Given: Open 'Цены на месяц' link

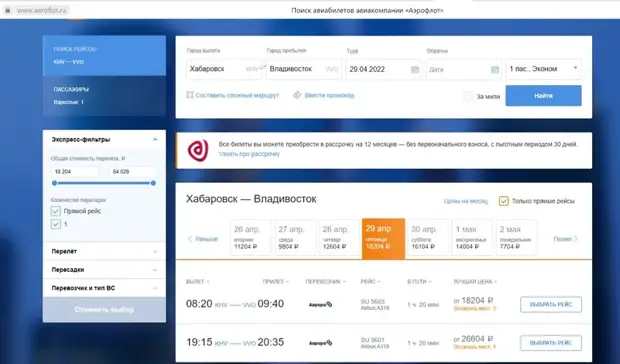Looking at the screenshot, I should (466, 201).
